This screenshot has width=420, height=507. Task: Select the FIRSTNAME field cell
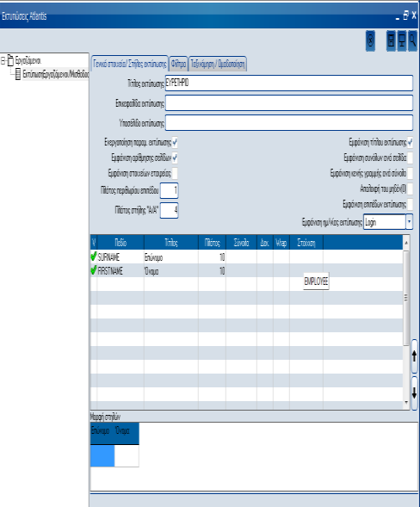[x=120, y=270]
